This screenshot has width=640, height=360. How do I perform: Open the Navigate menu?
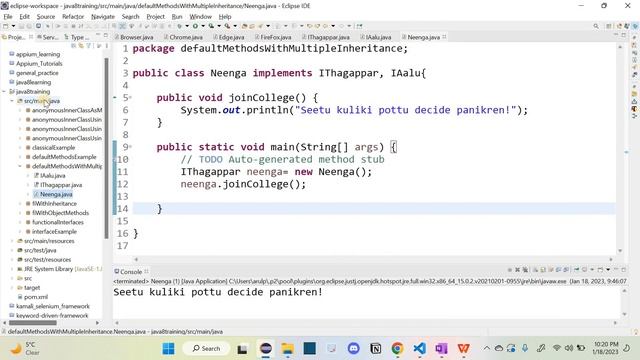[x=103, y=17]
